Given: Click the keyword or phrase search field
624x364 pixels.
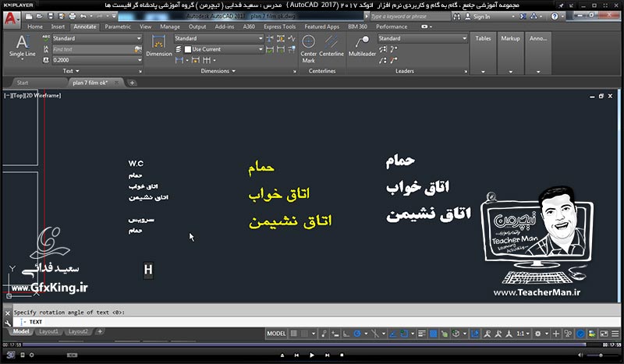Looking at the screenshot, I should tap(410, 16).
